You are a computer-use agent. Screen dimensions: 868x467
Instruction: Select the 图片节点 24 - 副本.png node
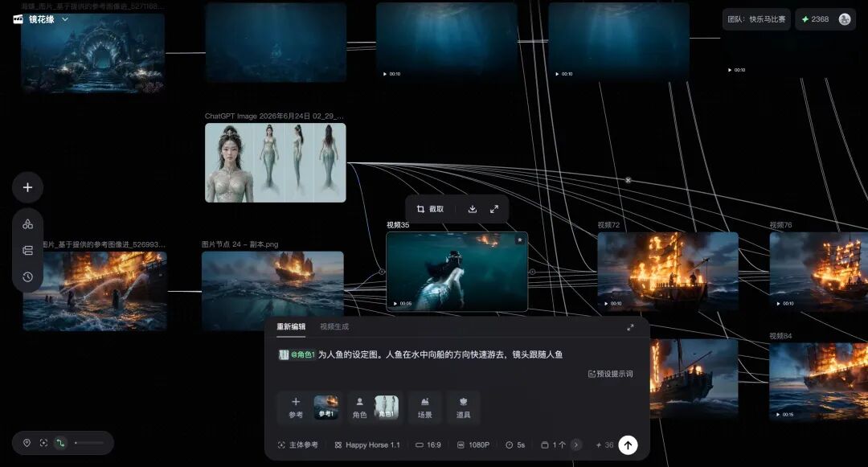point(272,291)
